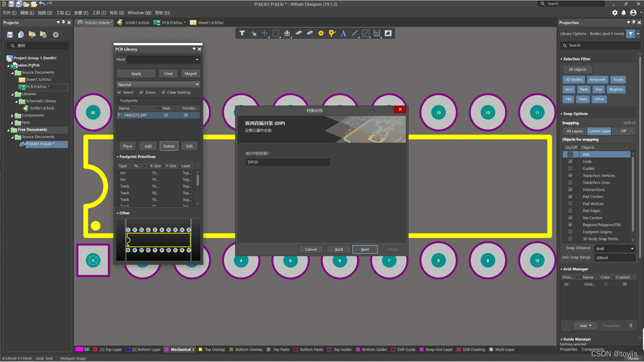The width and height of the screenshot is (644, 362).
Task: Switch to the Schlib1.SchLib tab
Action: click(133, 23)
